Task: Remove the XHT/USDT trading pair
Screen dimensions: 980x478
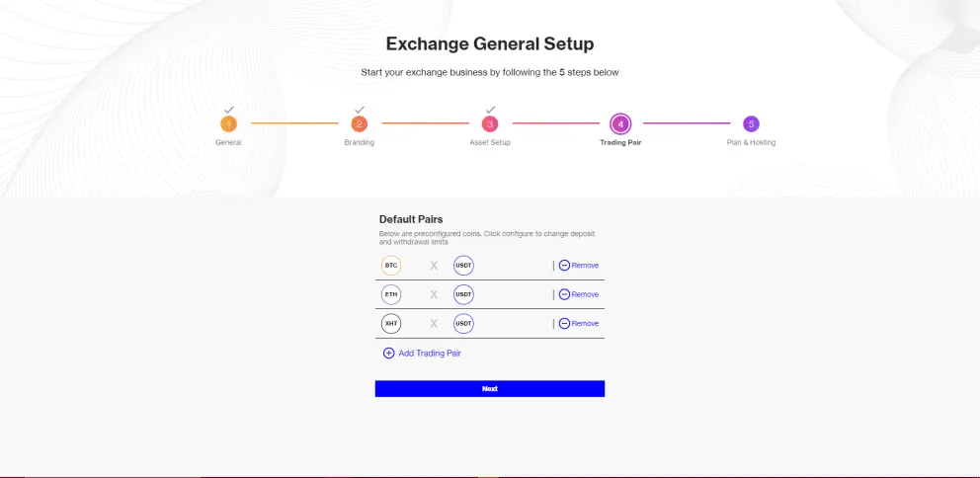Action: (579, 324)
